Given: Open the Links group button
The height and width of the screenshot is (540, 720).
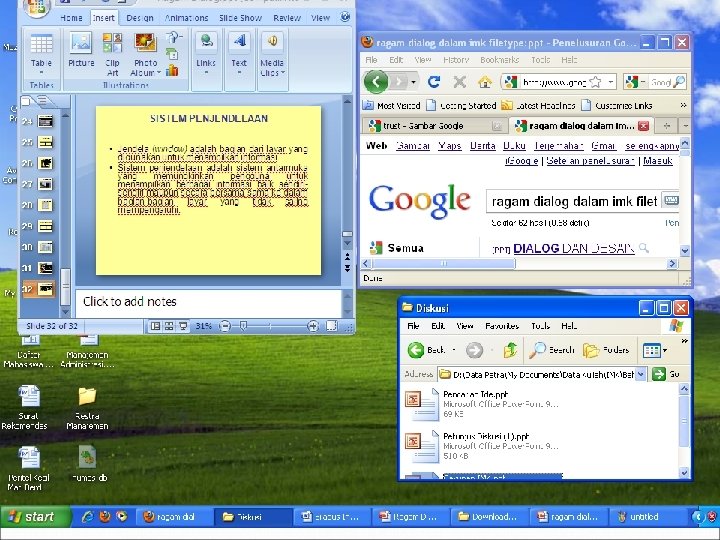Looking at the screenshot, I should point(206,55).
